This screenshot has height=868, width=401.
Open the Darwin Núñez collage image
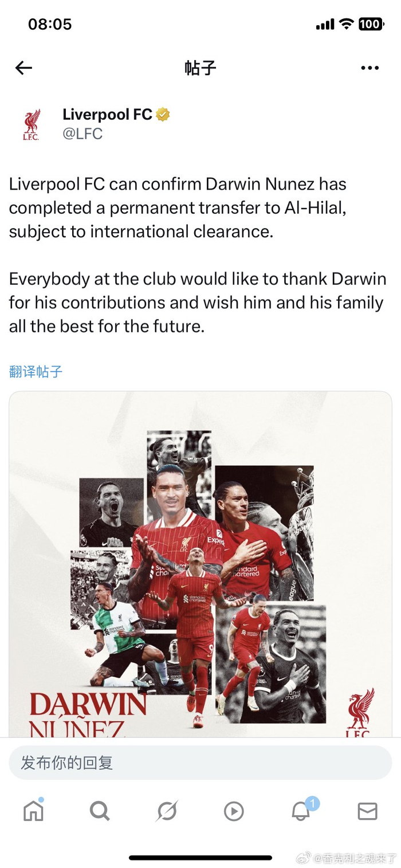200,564
